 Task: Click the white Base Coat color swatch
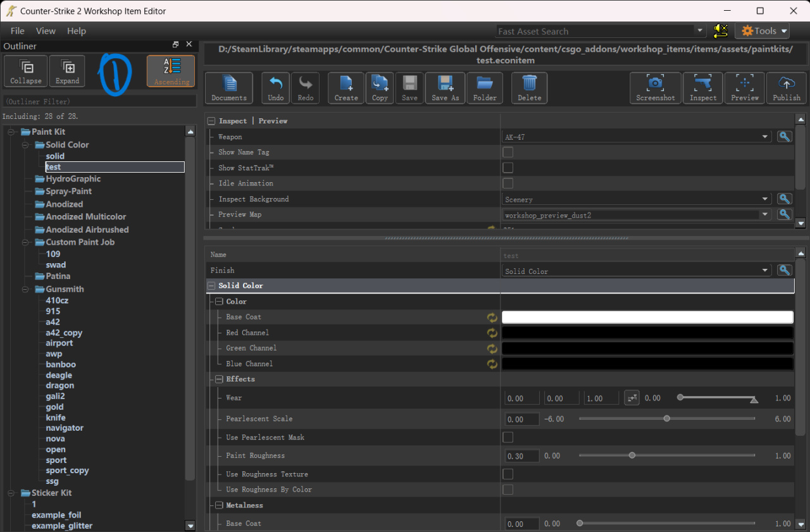click(647, 318)
